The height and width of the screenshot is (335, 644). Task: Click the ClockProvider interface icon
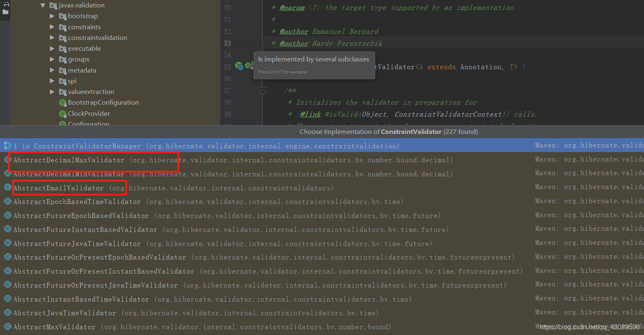point(63,114)
